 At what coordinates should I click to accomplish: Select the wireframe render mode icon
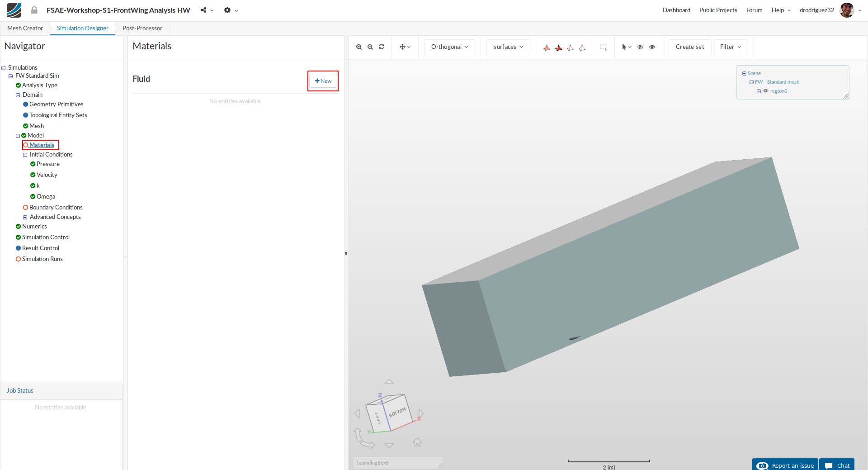tap(571, 47)
